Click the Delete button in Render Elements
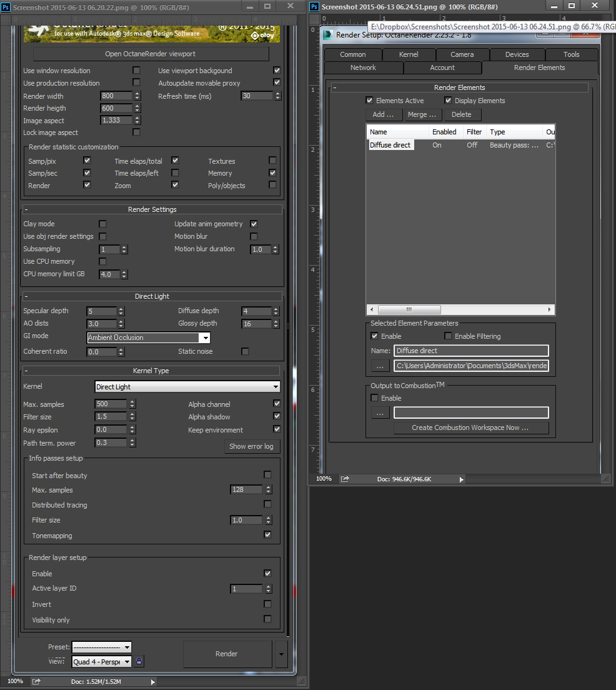This screenshot has height=690, width=616. [462, 114]
